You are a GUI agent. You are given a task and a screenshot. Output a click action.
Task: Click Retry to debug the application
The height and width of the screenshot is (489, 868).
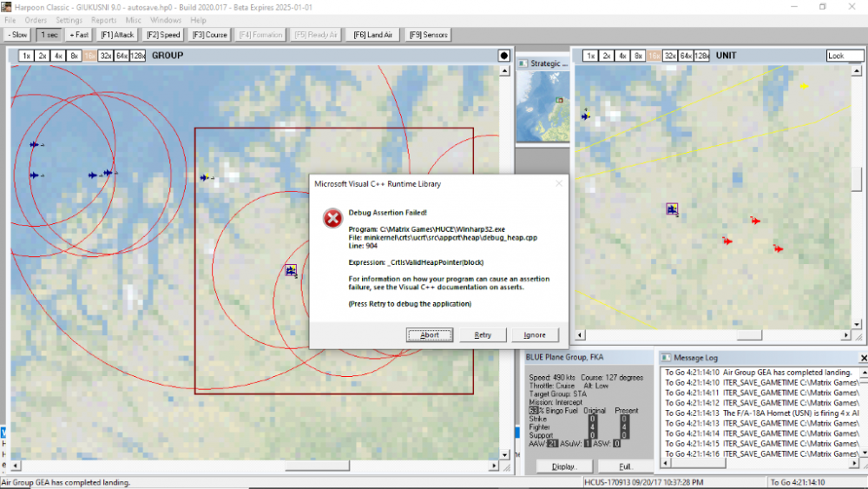[x=483, y=334]
